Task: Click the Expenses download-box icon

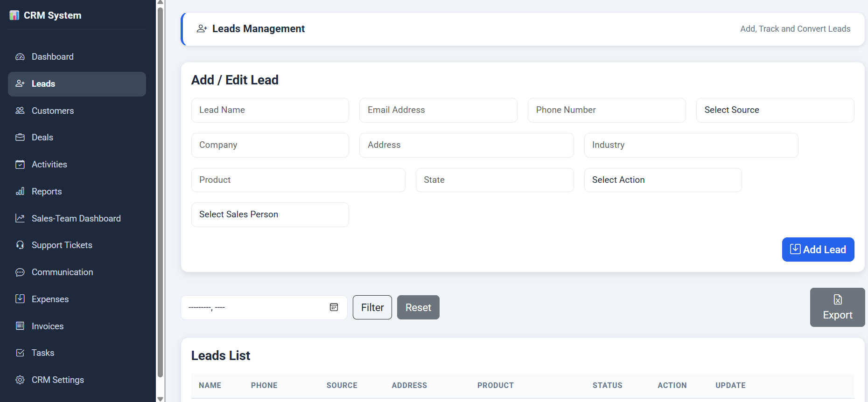Action: (20, 298)
